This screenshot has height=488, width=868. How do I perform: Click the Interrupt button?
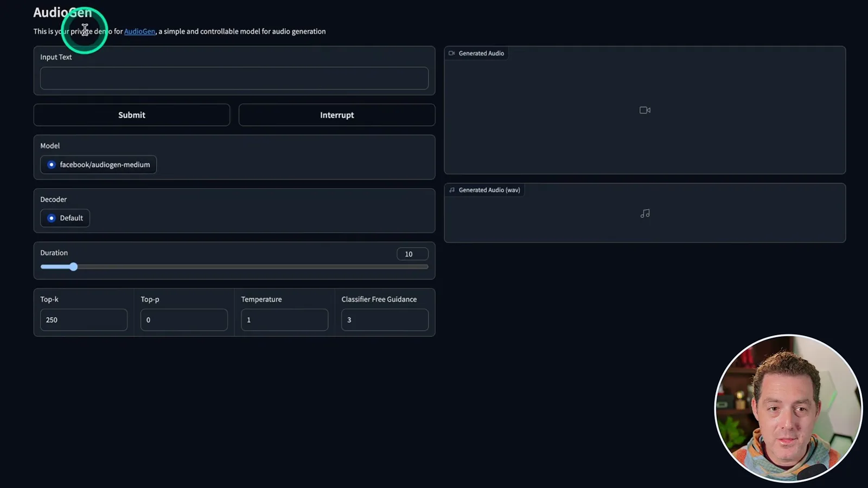pos(337,115)
